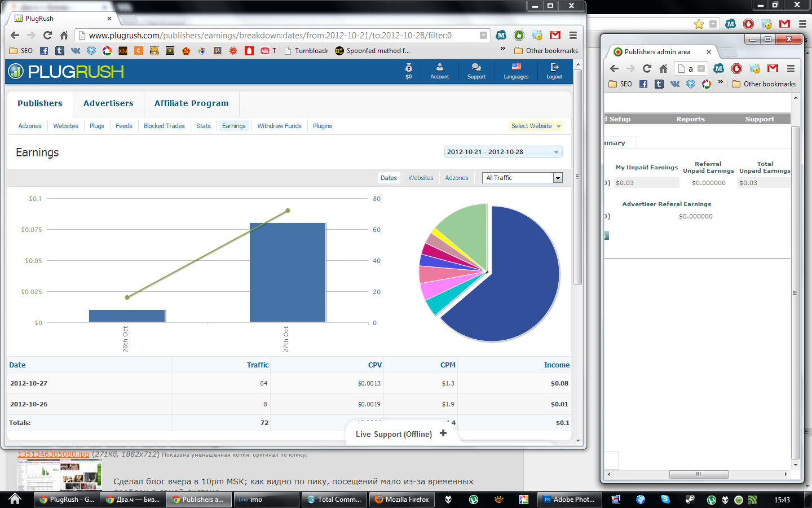Open the Feeds submenu link
Image resolution: width=812 pixels, height=508 pixels.
click(124, 126)
